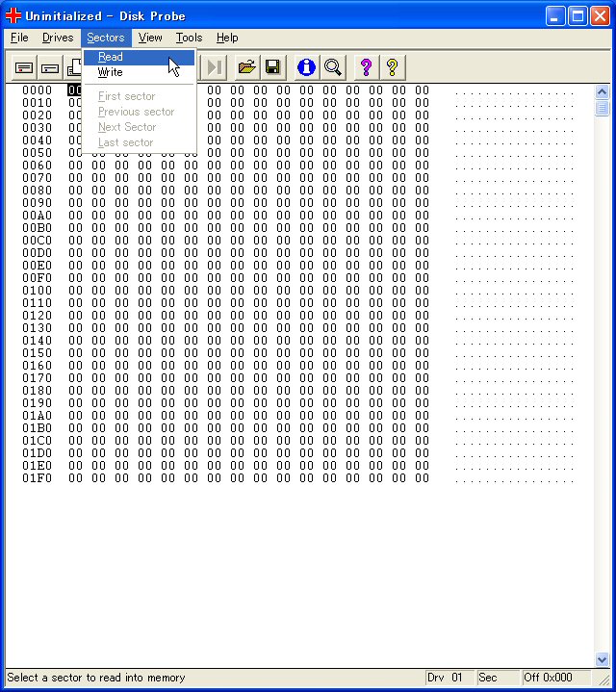The width and height of the screenshot is (616, 692).
Task: Click offset label 0060
Action: [x=38, y=165]
